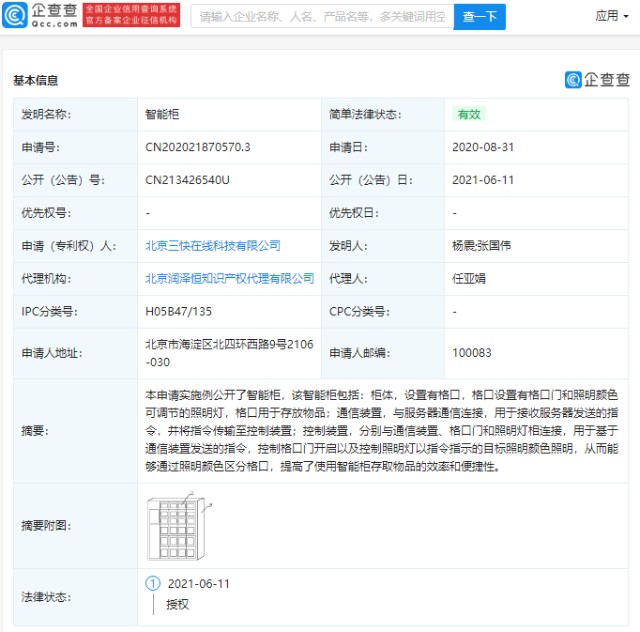The width and height of the screenshot is (640, 632).
Task: Select publication number CN213426540U
Action: coord(187,180)
